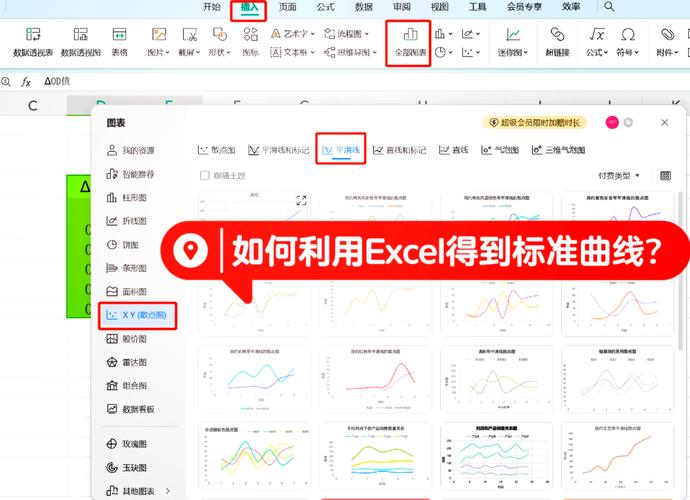690x500 pixels.
Task: Click the search magnifier in the tab bar
Action: pos(609,7)
